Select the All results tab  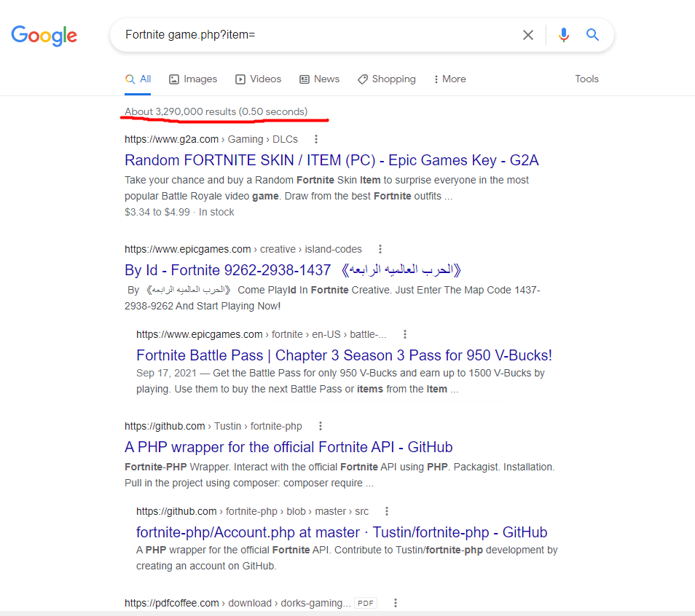click(x=138, y=79)
